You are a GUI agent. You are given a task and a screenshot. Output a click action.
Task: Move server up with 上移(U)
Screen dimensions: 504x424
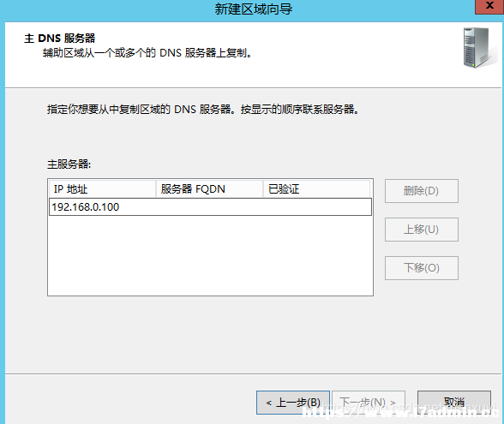(x=422, y=230)
